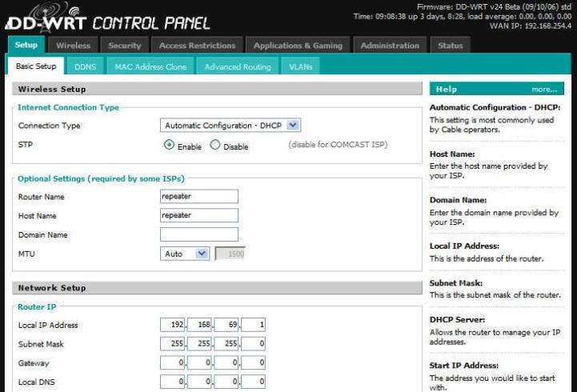Open the DDNS sub-tab

[85, 66]
